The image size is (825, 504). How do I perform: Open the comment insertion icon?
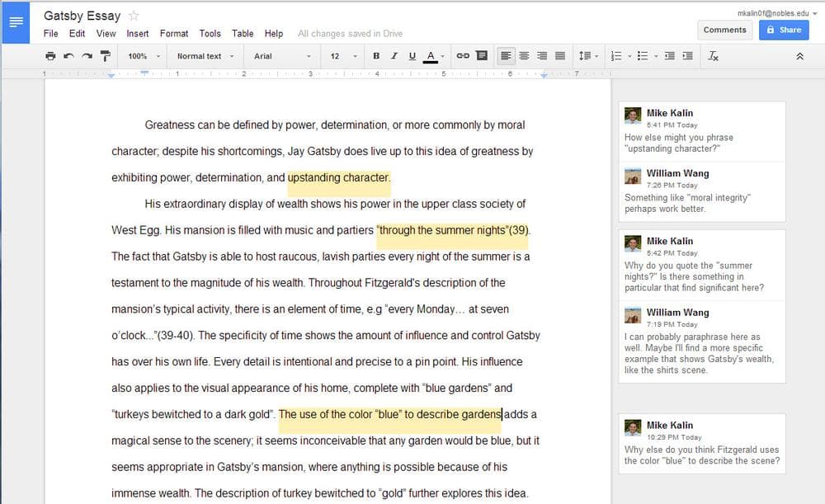[481, 55]
